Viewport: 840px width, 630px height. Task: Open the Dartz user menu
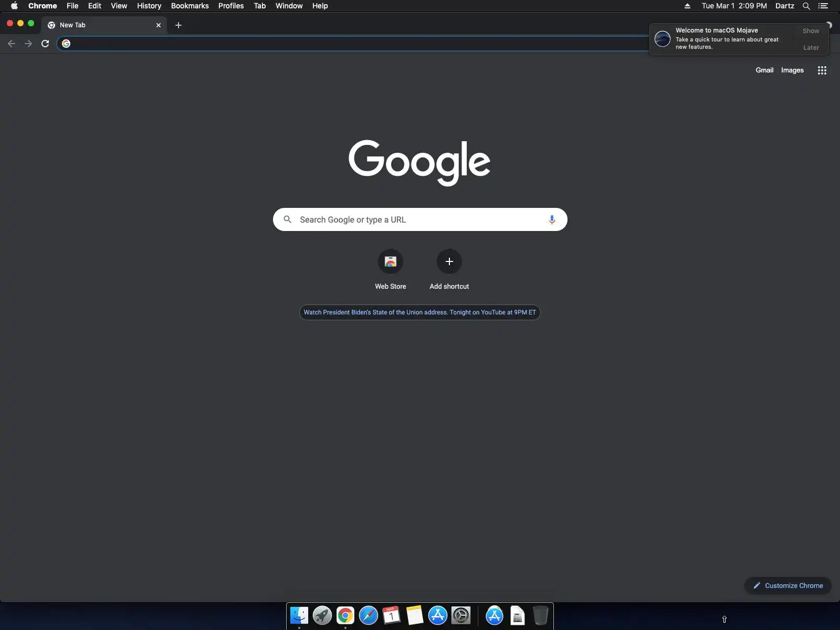tap(785, 6)
